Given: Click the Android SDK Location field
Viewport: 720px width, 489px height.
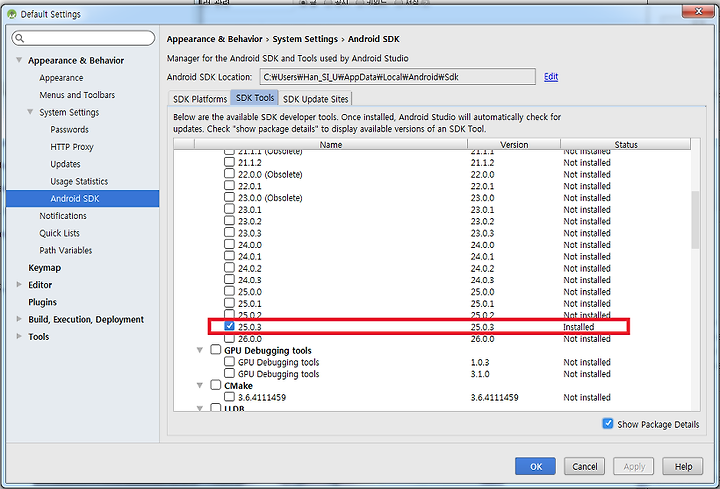Looking at the screenshot, I should click(397, 77).
